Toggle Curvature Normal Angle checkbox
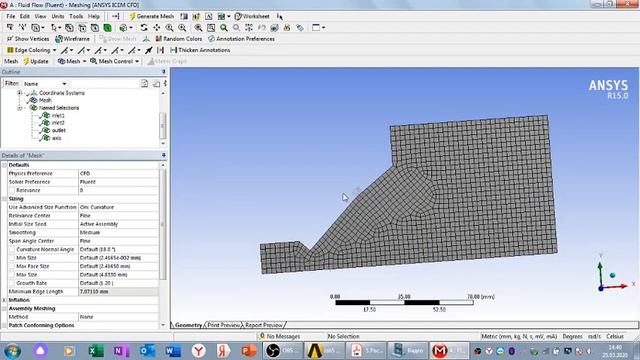 coord(12,249)
